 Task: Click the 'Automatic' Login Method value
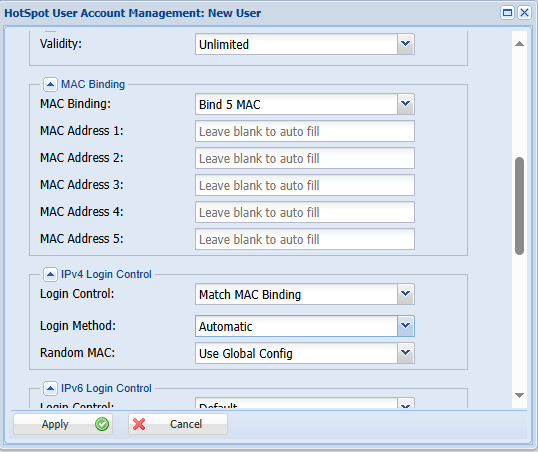(225, 327)
